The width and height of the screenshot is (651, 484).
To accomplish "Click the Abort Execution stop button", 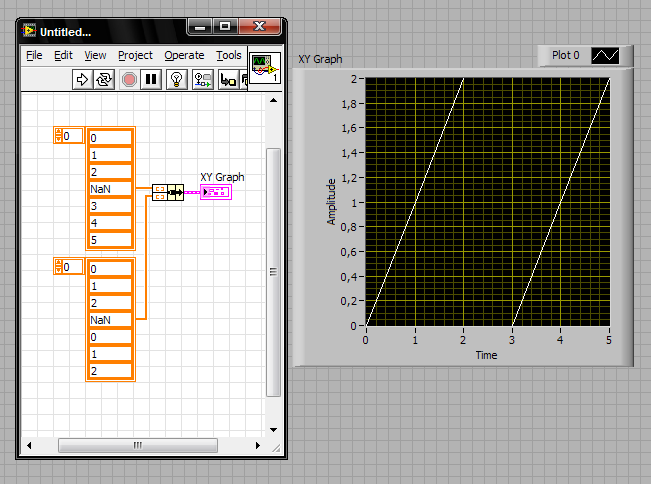I will (129, 79).
